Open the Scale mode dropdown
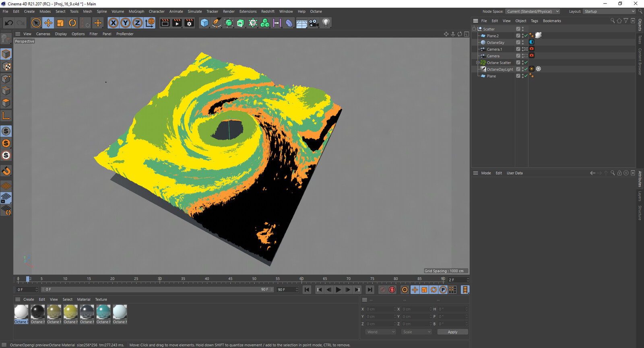644x348 pixels. point(417,332)
